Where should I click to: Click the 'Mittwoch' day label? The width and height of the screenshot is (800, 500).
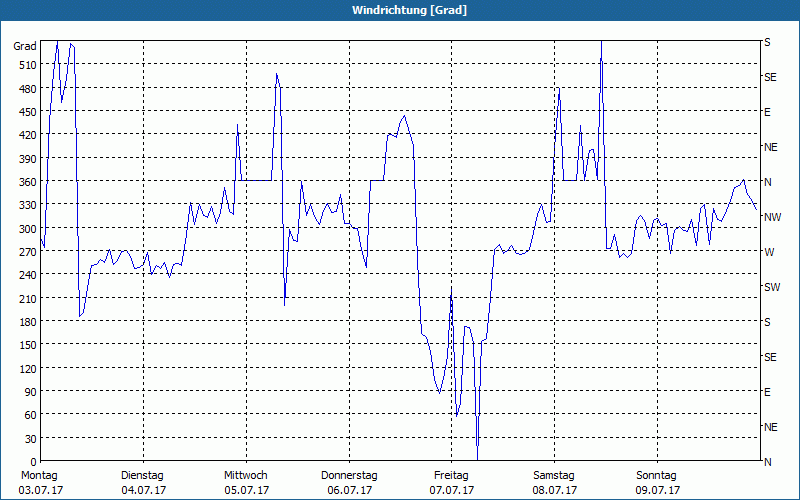(x=246, y=476)
